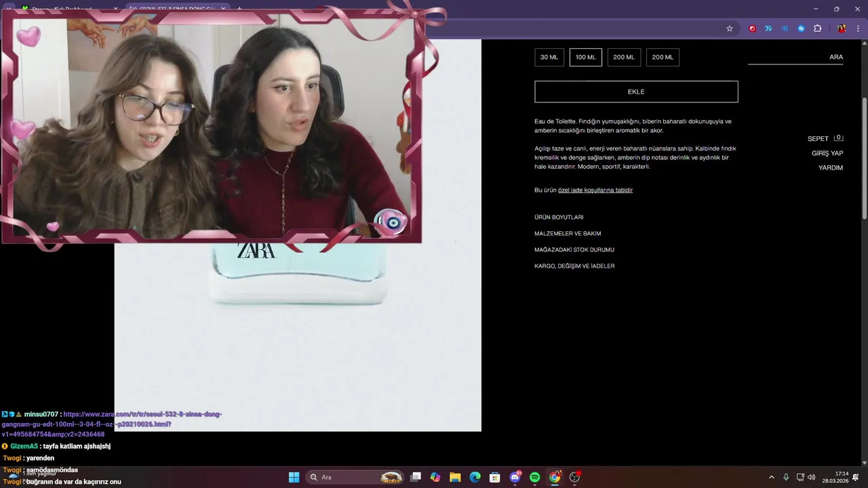Switch to Chrome in the taskbar
This screenshot has width=868, height=488.
click(x=555, y=477)
